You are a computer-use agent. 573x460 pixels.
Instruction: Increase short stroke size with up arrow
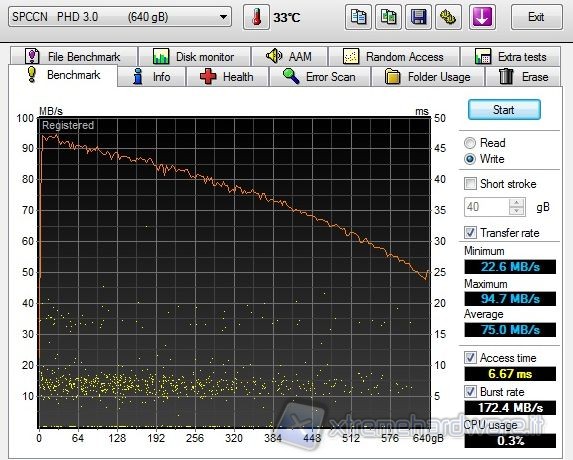(517, 203)
